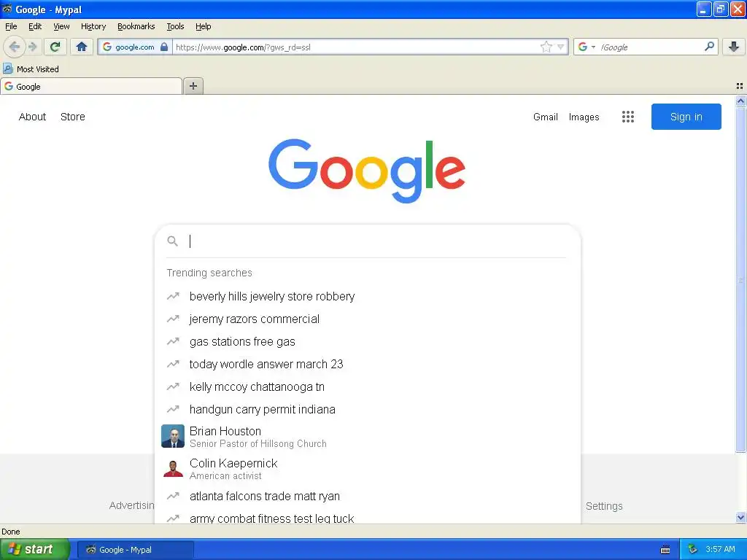Select 'kelly mccoy chattanooga tn' suggestion

(257, 386)
